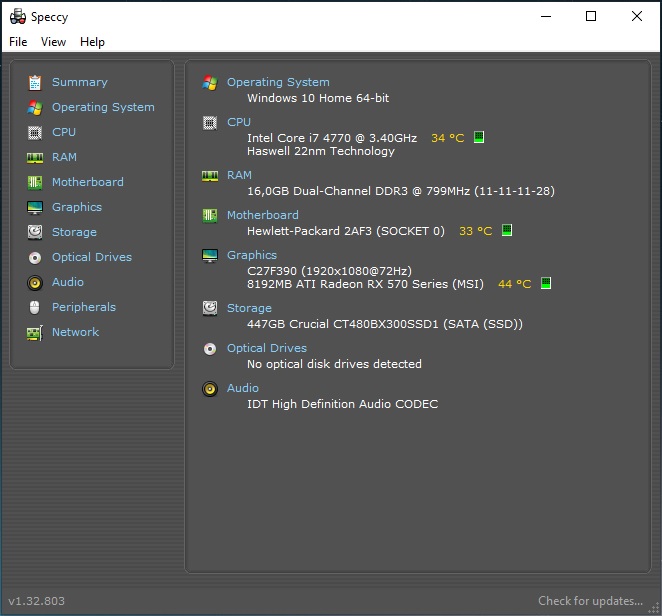The width and height of the screenshot is (662, 616).
Task: Click the green motherboard temperature indicator
Action: [x=507, y=230]
